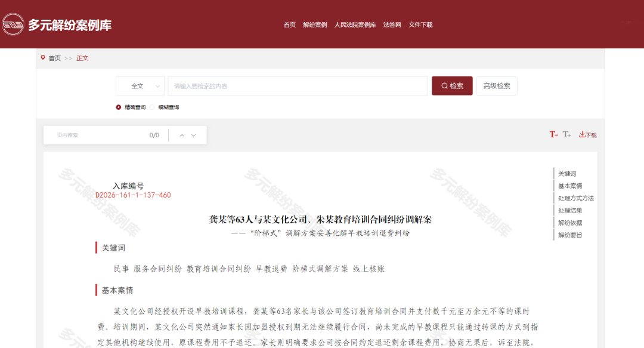This screenshot has height=348, width=644.
Task: Download the document via 下载 icon
Action: click(x=587, y=134)
